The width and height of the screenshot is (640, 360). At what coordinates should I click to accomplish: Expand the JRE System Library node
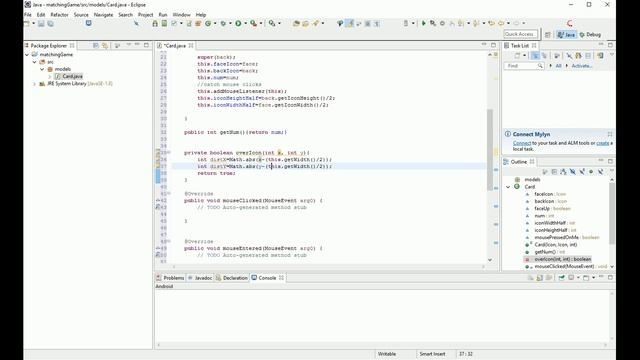(35, 84)
